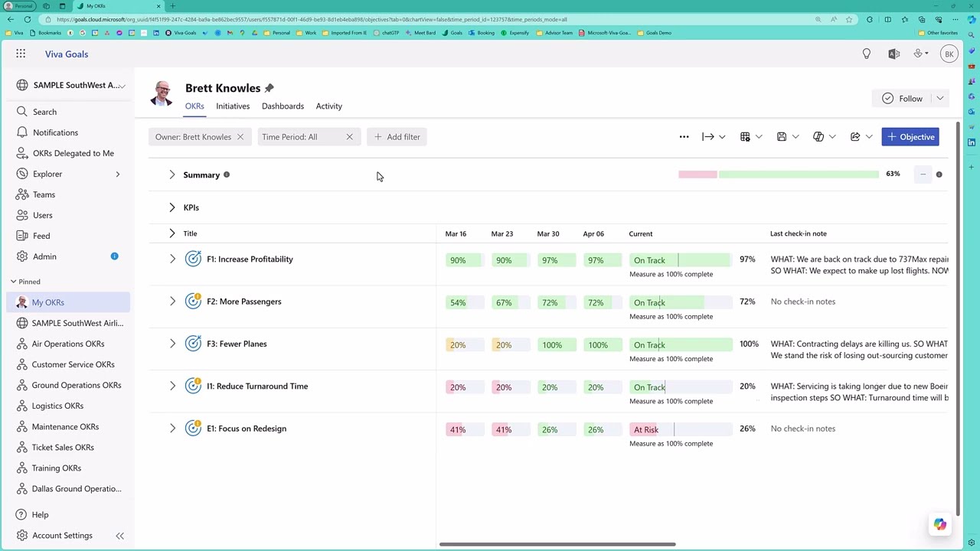This screenshot has height=551, width=980.
Task: Click the E1 Focus on Redesign objective icon
Action: click(x=193, y=429)
